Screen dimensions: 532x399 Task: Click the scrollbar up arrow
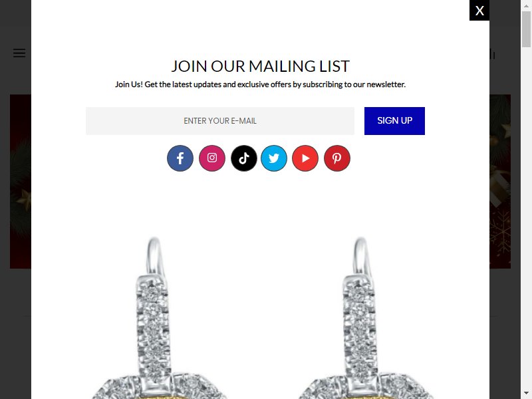point(526,6)
